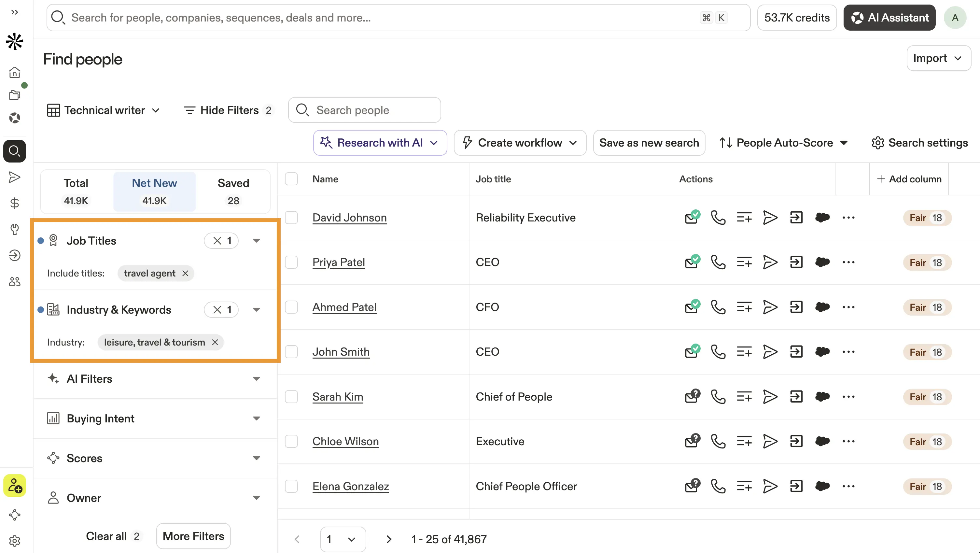Click Save as new search button
The height and width of the screenshot is (553, 980).
(649, 143)
